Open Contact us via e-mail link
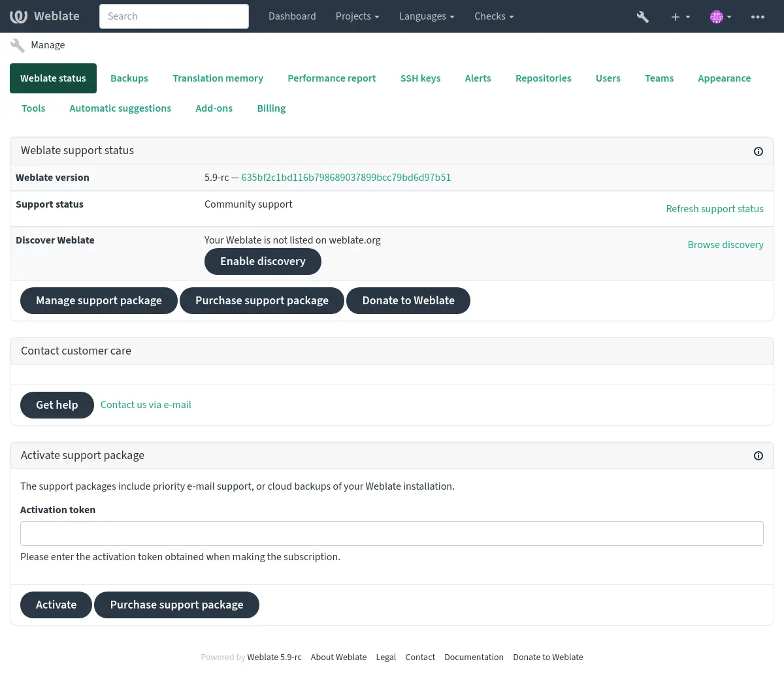 coord(146,405)
